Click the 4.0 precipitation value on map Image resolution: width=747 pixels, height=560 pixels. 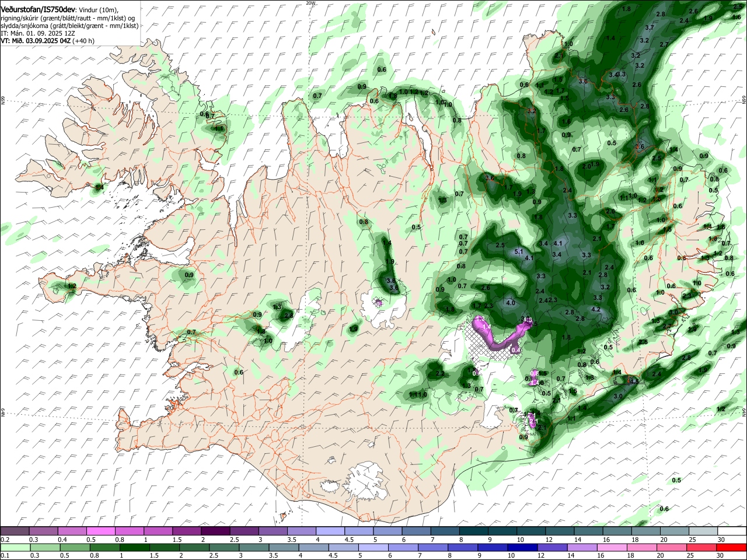click(511, 303)
